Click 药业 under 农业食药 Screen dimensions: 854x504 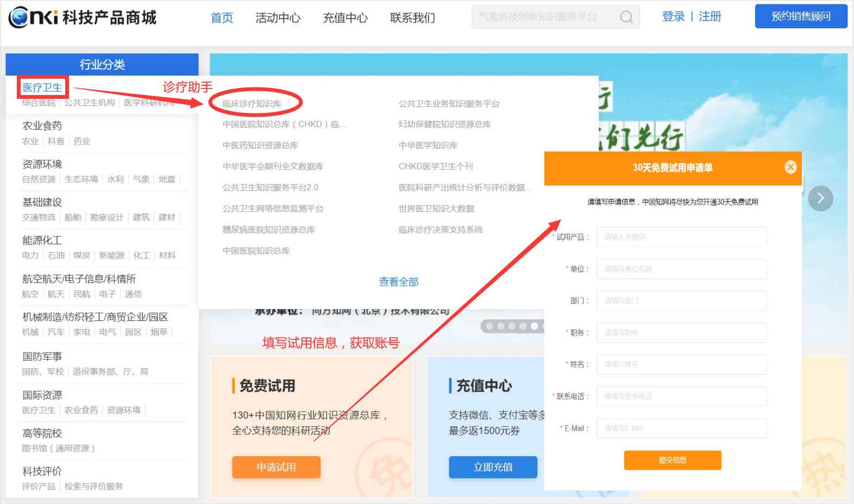point(82,141)
